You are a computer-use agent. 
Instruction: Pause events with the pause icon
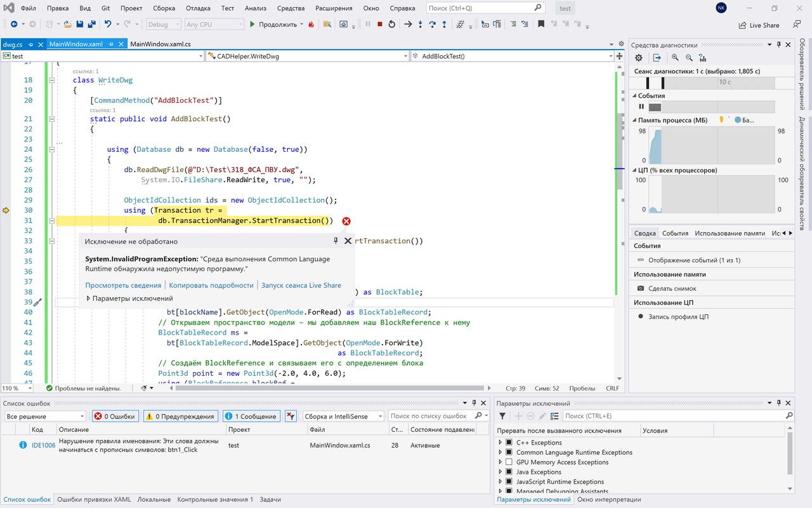tap(641, 107)
